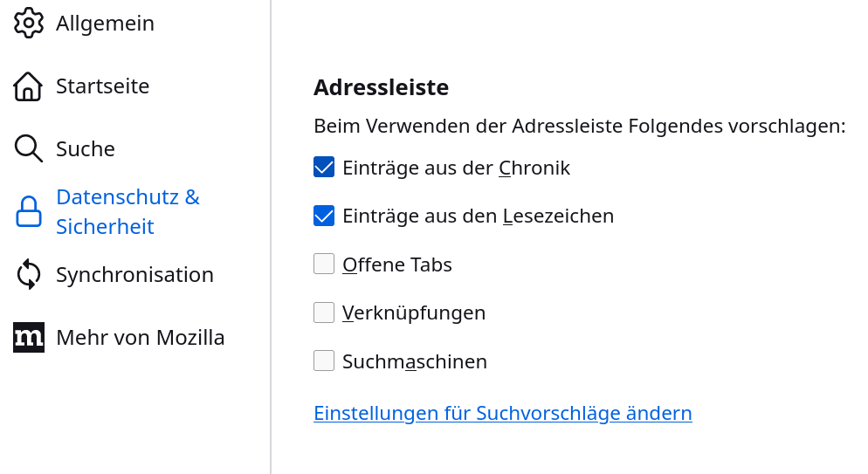This screenshot has width=868, height=474.
Task: Click the magnifying glass Suche icon
Action: (29, 149)
